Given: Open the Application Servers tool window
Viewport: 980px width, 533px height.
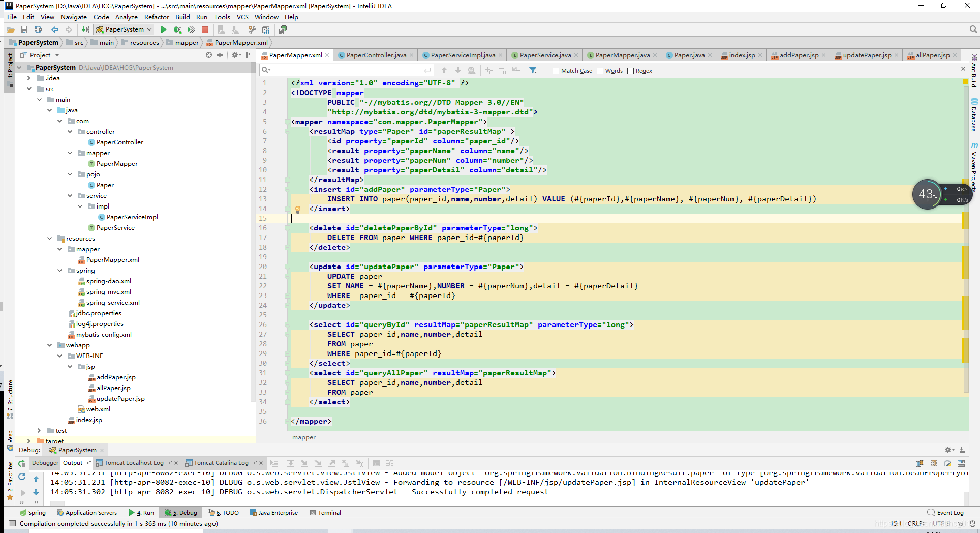Looking at the screenshot, I should point(87,513).
